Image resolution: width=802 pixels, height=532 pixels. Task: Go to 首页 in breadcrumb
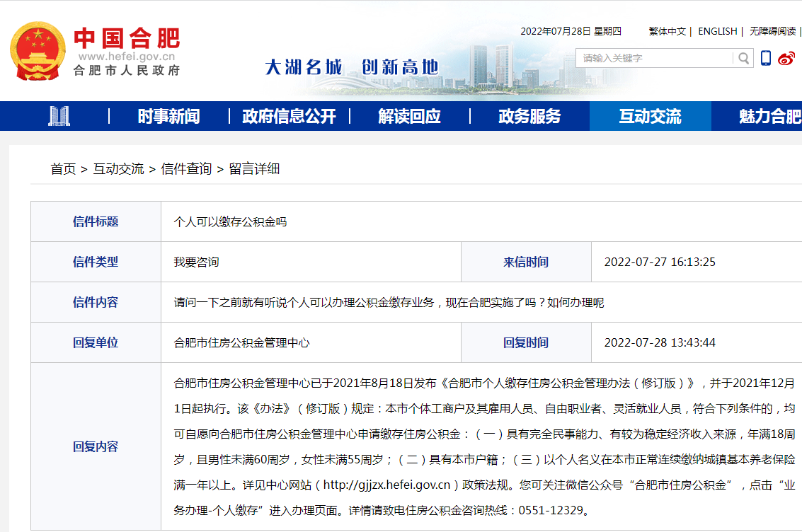pyautogui.click(x=63, y=169)
